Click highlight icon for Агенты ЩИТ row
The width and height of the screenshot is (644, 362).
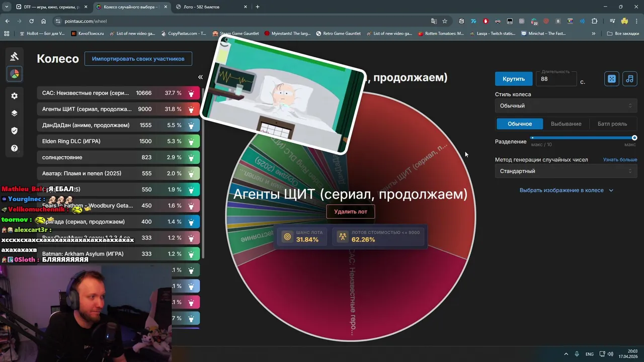191,109
